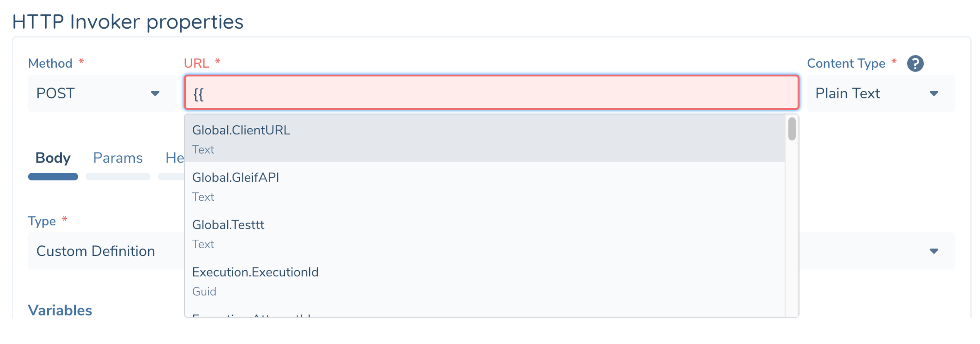
Task: Switch to the Params tab
Action: pos(118,157)
